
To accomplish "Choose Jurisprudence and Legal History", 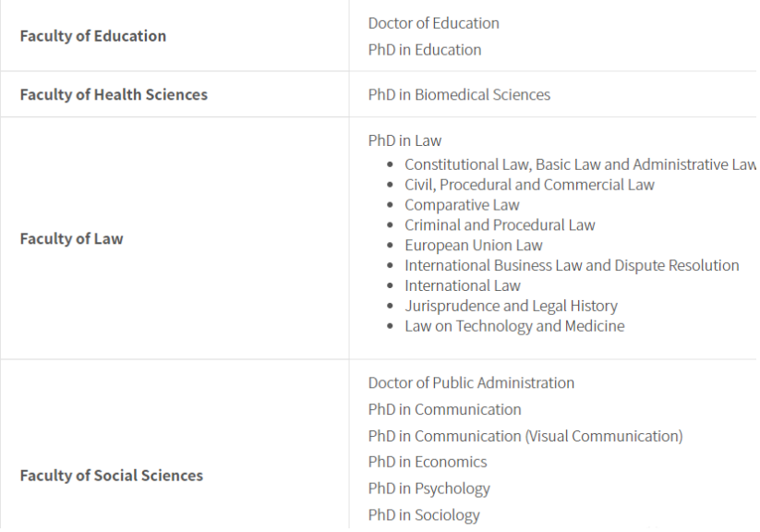I will [511, 306].
